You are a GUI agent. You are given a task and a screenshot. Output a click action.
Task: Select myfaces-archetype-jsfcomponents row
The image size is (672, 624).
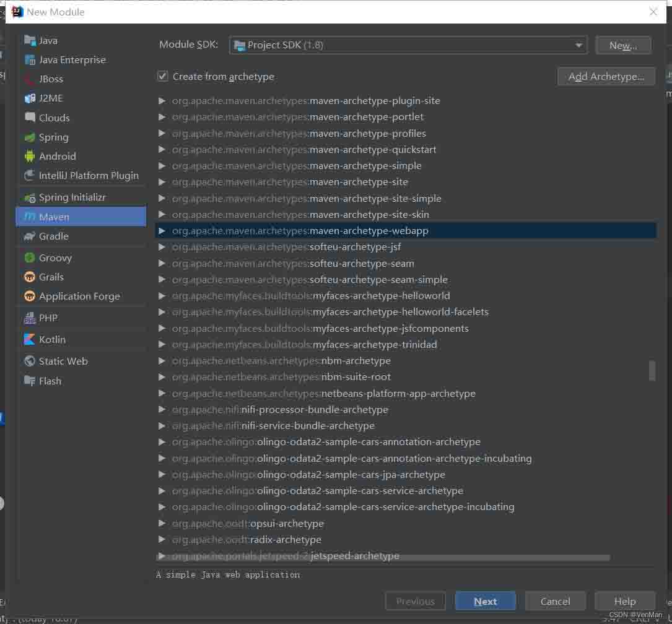[406, 329]
